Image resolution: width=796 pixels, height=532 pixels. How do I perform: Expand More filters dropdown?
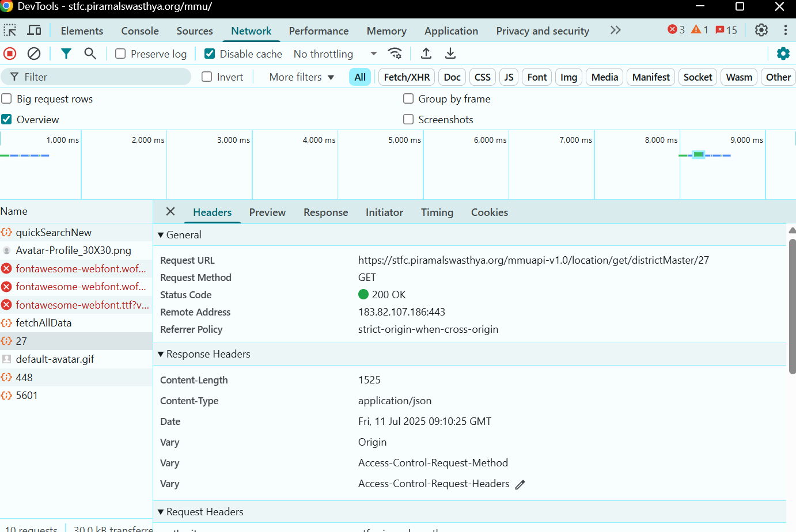point(301,77)
